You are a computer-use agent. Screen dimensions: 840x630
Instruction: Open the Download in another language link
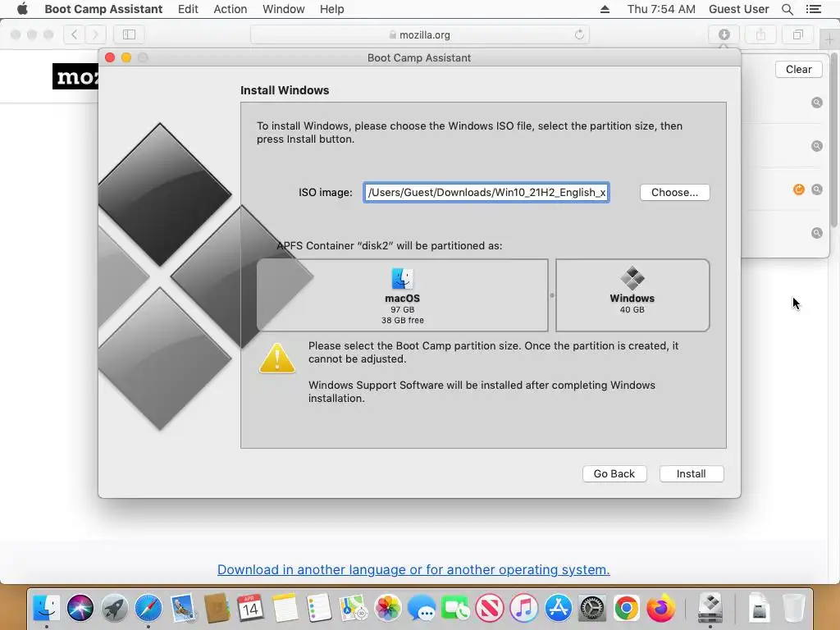coord(413,569)
